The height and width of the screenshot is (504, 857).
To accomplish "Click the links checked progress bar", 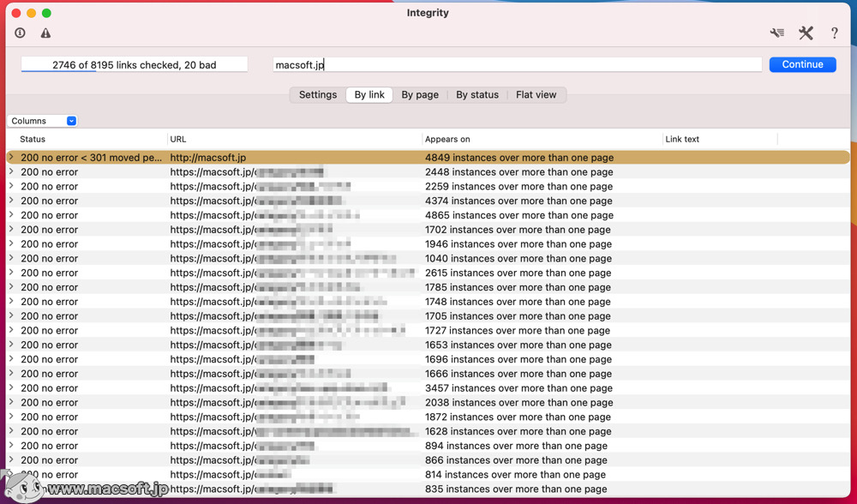I will click(135, 64).
